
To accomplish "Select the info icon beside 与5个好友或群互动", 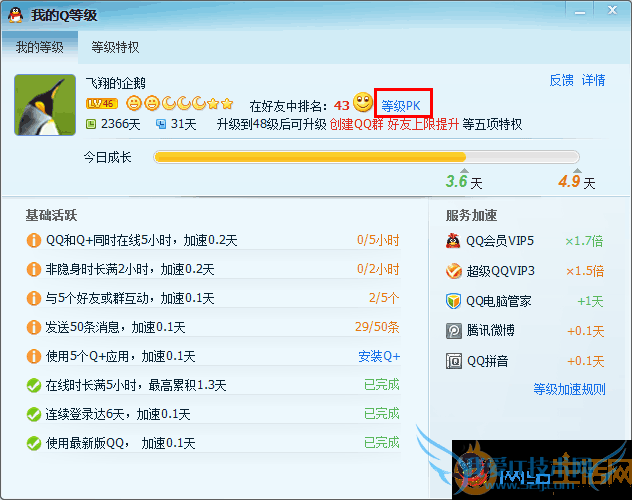I will tap(34, 298).
